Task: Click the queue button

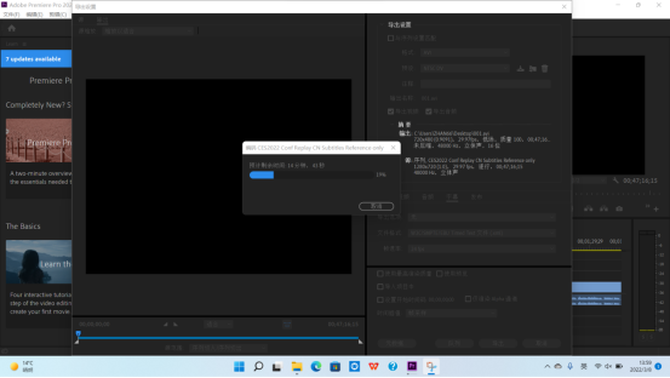Action: click(x=454, y=343)
